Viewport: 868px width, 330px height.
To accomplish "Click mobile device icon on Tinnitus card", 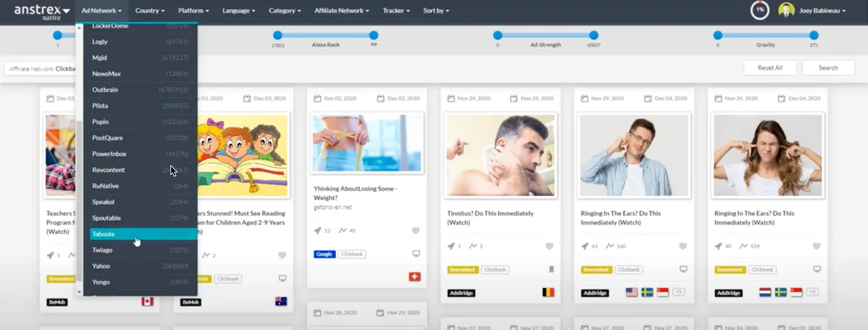I will [x=551, y=269].
